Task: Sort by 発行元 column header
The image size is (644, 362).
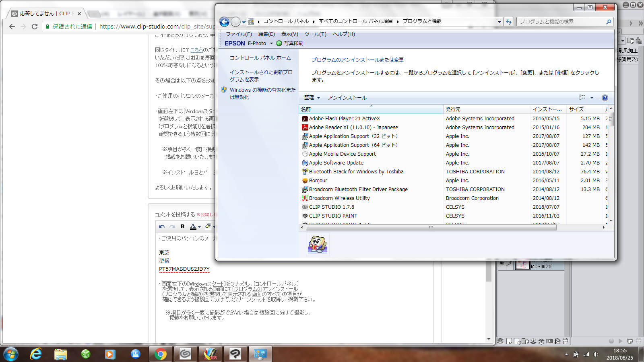Action: [487, 109]
